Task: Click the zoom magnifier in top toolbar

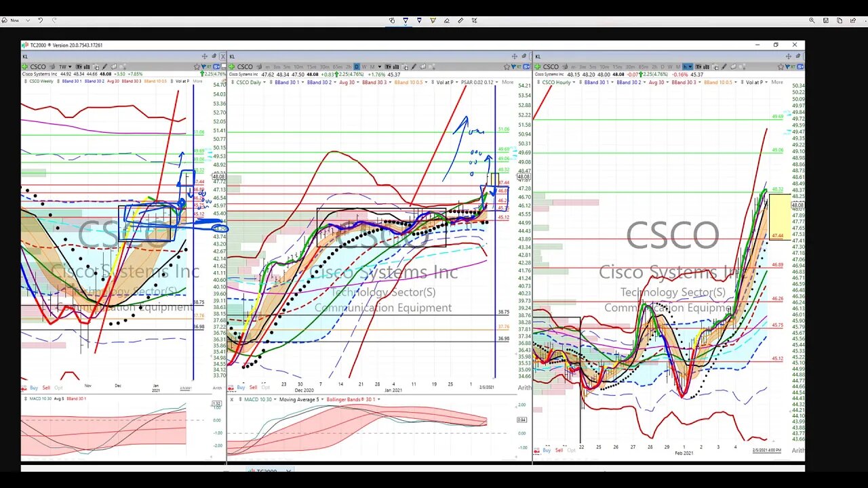Action: point(812,20)
